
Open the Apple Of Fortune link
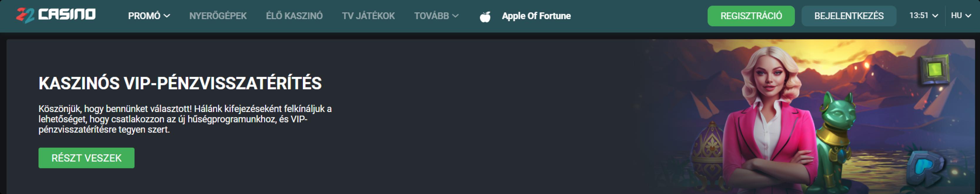coord(536,16)
